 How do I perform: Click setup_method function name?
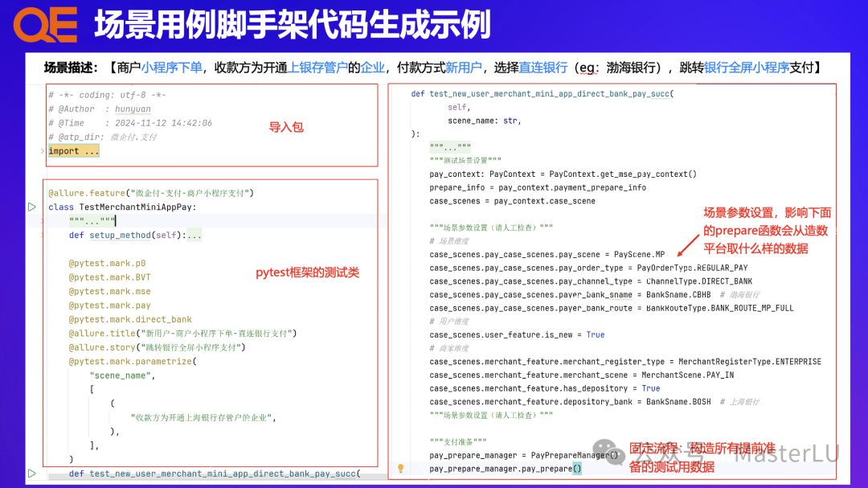point(120,236)
